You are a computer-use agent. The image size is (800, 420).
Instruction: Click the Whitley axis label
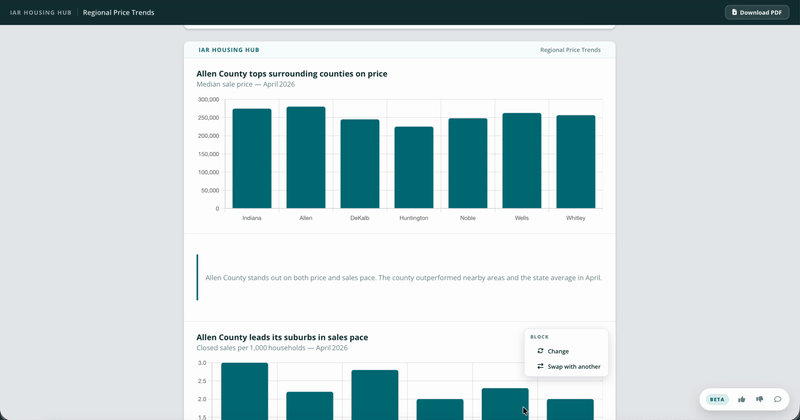(x=576, y=218)
